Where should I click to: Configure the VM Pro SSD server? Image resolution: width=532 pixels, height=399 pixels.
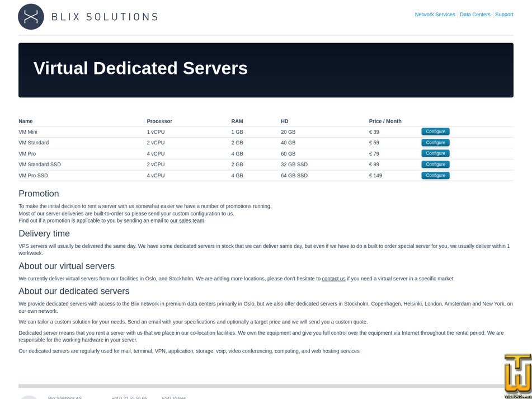pyautogui.click(x=435, y=175)
